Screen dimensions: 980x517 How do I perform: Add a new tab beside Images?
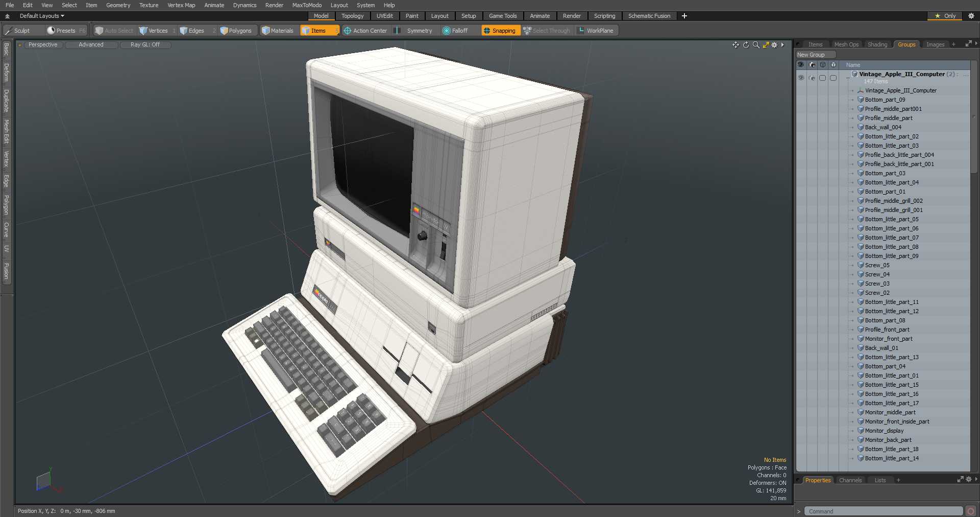pos(953,44)
